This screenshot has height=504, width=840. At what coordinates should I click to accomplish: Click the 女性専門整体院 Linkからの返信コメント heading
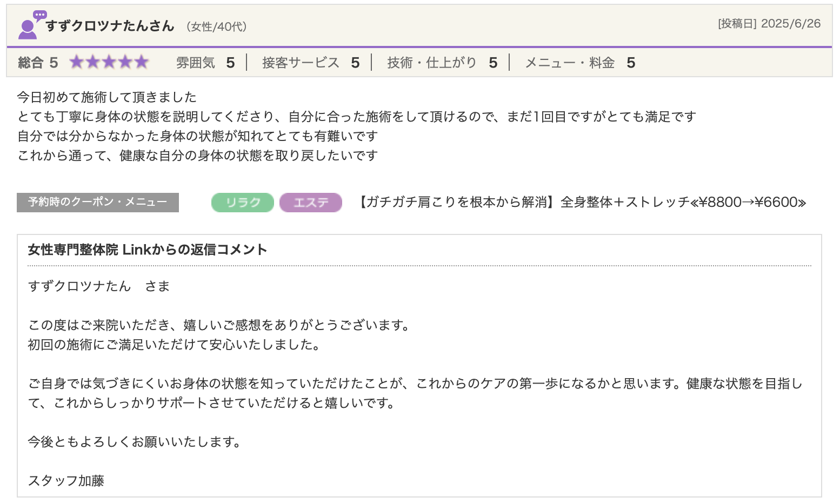[x=148, y=250]
